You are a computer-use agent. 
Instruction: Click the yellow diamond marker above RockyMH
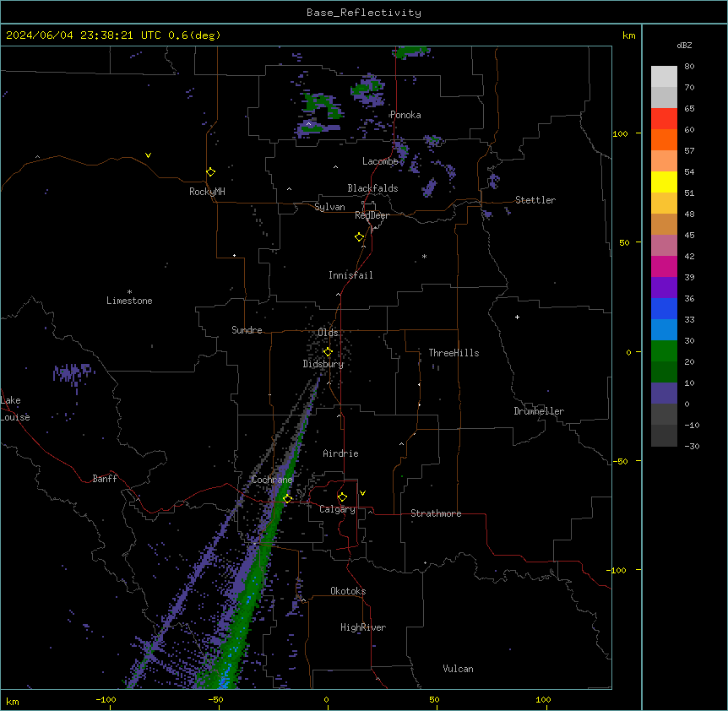point(211,172)
